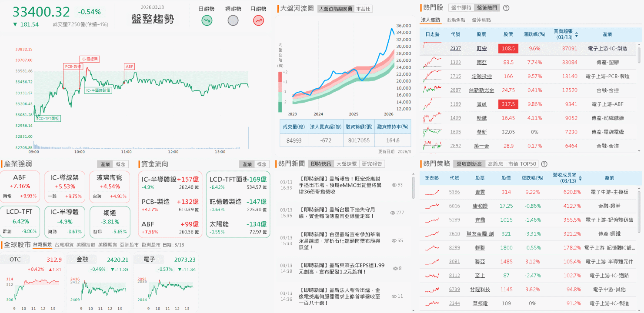Open the IC-導線架 +5.53% industry card
Screen dimensions: 644x313
point(65,187)
